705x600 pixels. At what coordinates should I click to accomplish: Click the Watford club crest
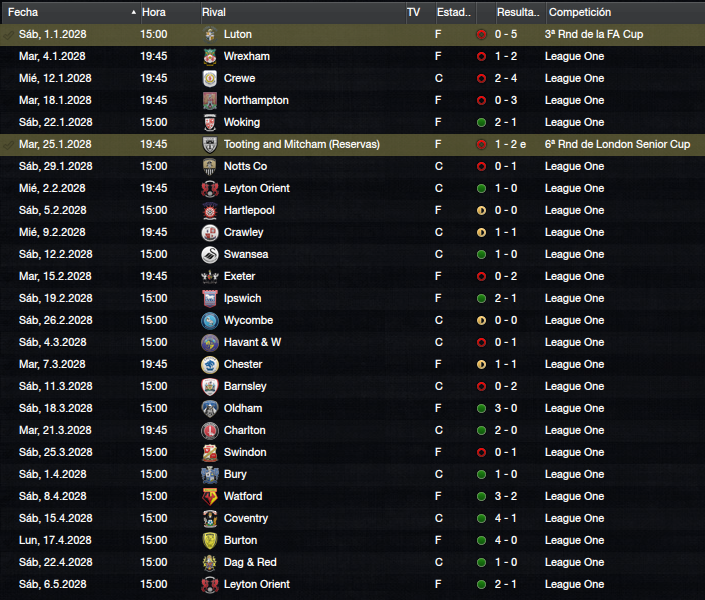(x=210, y=497)
